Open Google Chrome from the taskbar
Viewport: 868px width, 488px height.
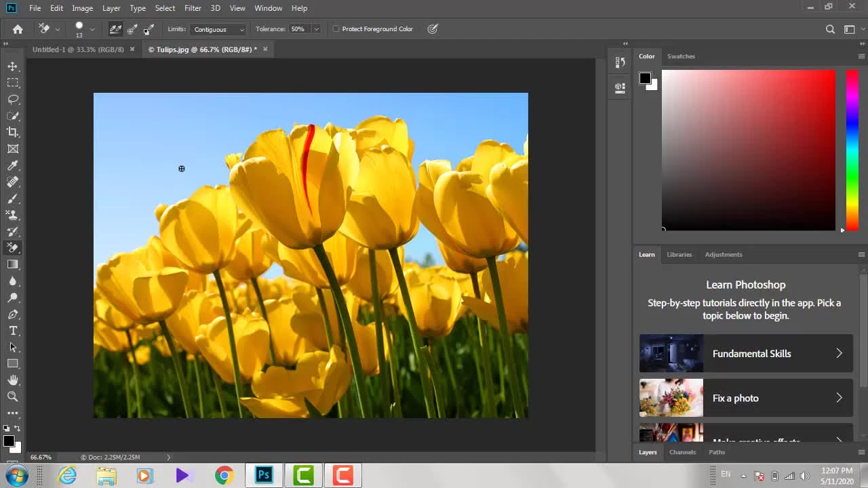pyautogui.click(x=224, y=475)
